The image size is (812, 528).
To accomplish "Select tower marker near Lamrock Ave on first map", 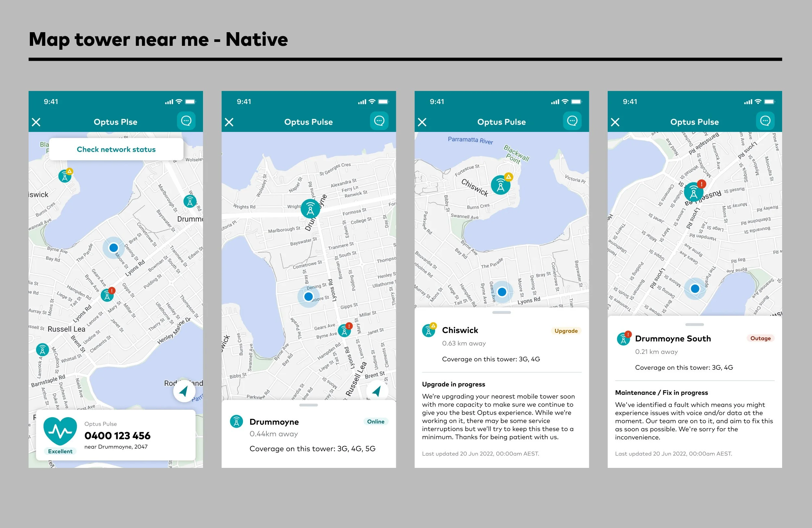I will 42,350.
